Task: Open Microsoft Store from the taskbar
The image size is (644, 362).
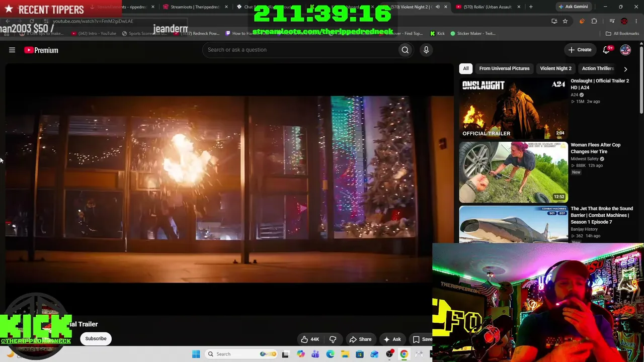Action: pos(360,354)
